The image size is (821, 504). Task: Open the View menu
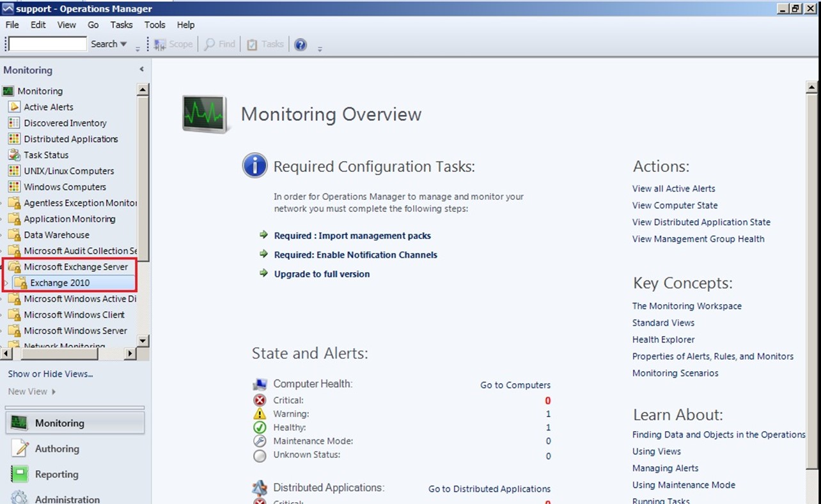(x=66, y=25)
